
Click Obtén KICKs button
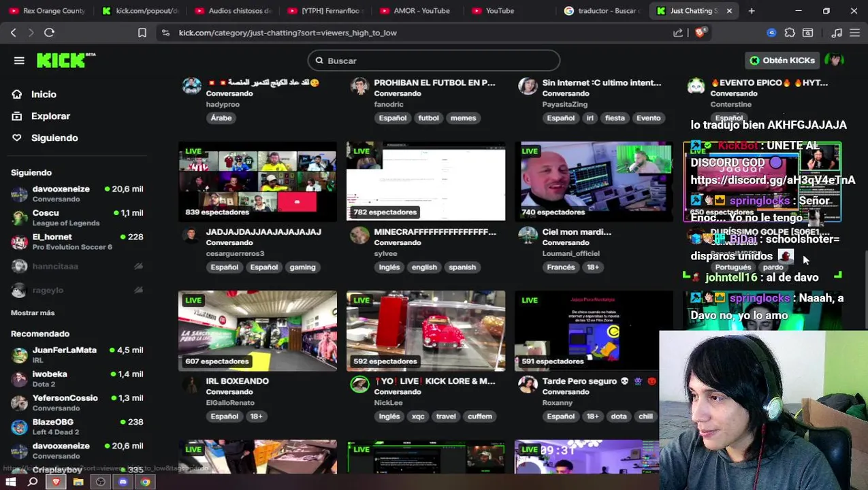pyautogui.click(x=782, y=61)
